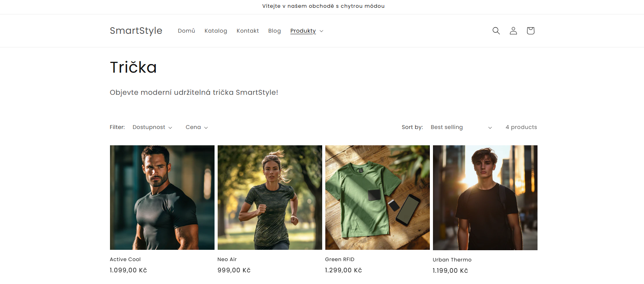
Task: Open the Best selling sort dropdown
Action: click(x=461, y=127)
